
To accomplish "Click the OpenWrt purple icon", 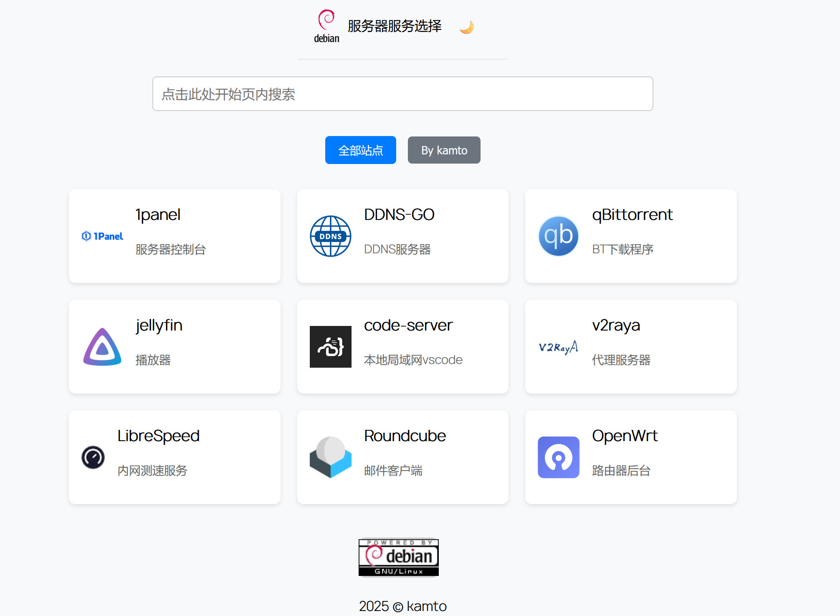I will click(x=558, y=457).
